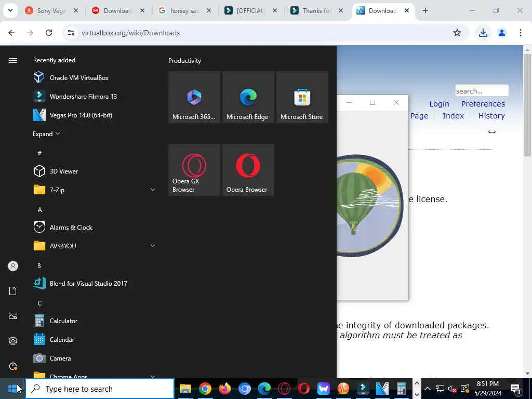Jump to the letter A app group
The image size is (532, 399).
click(39, 210)
